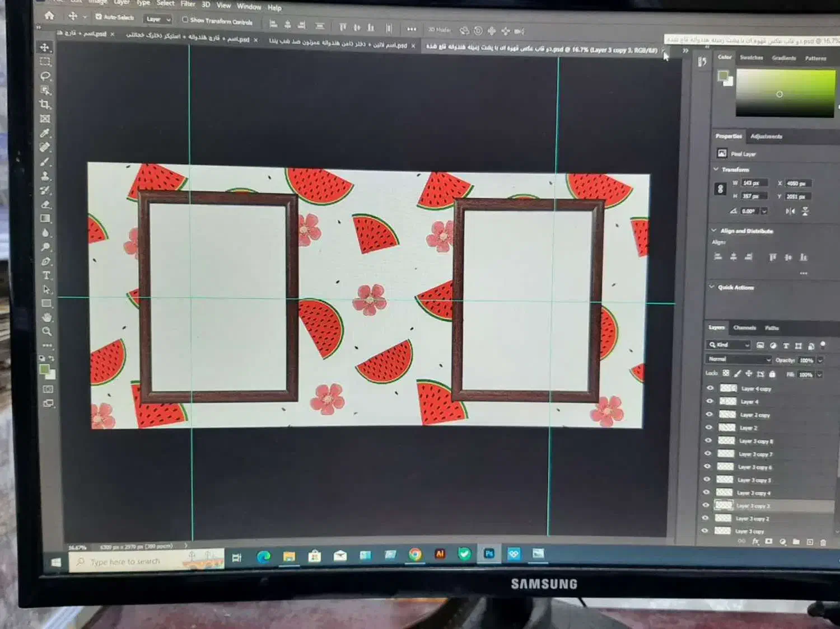This screenshot has width=840, height=629.
Task: Select the Horizontal Type tool
Action: coord(46,275)
